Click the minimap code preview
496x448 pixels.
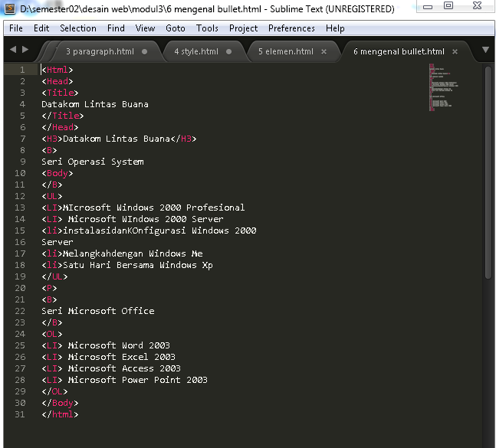coord(443,87)
